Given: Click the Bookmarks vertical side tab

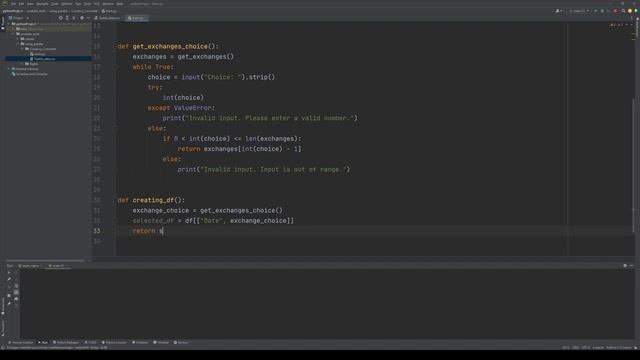Looking at the screenshot, I should pos(2,306).
